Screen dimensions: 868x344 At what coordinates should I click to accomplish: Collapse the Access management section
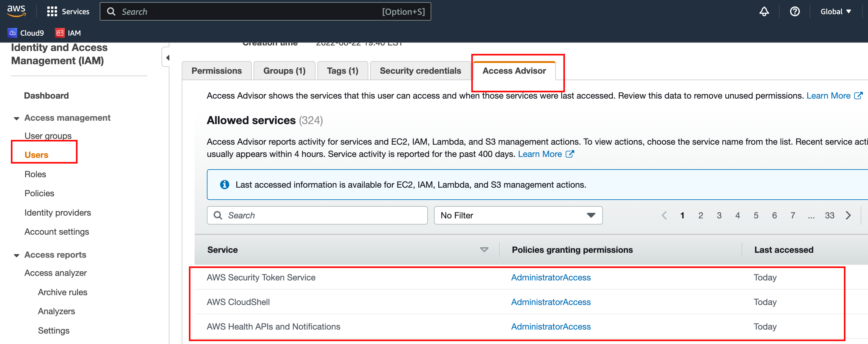coord(16,118)
